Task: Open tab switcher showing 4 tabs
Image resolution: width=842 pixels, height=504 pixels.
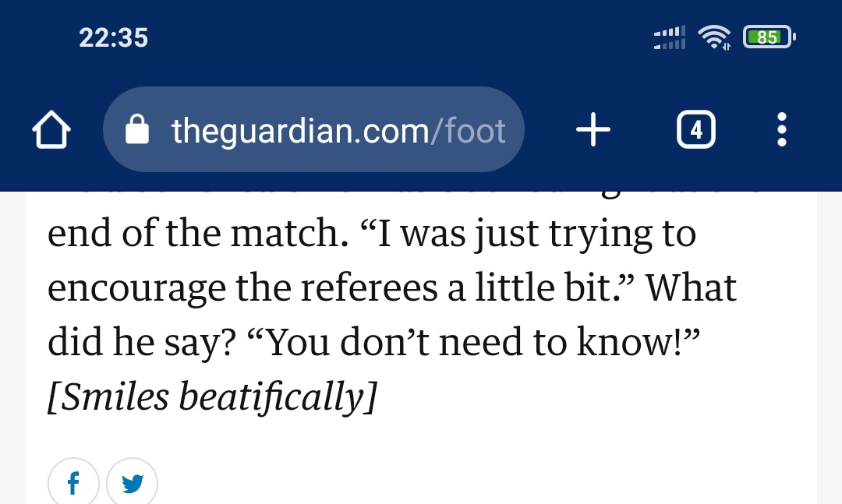Action: pyautogui.click(x=696, y=129)
